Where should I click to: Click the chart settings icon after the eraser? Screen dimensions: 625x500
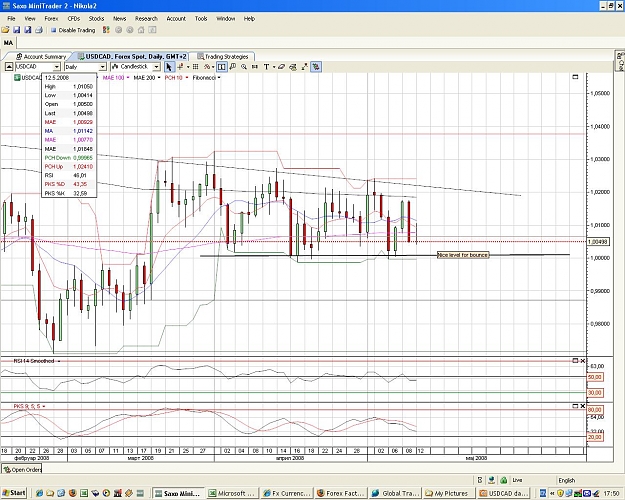coord(293,67)
